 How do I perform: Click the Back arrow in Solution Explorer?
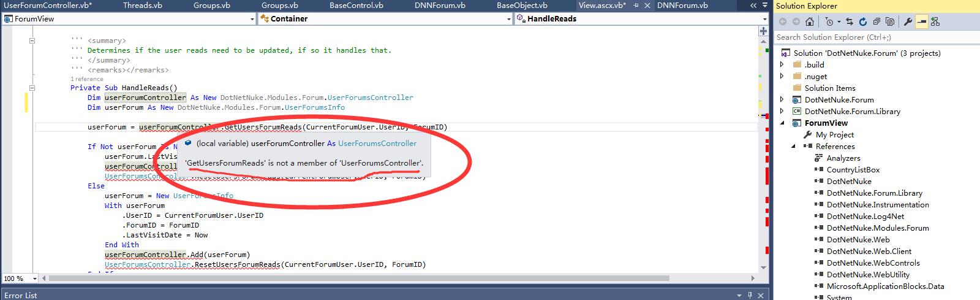[x=783, y=21]
